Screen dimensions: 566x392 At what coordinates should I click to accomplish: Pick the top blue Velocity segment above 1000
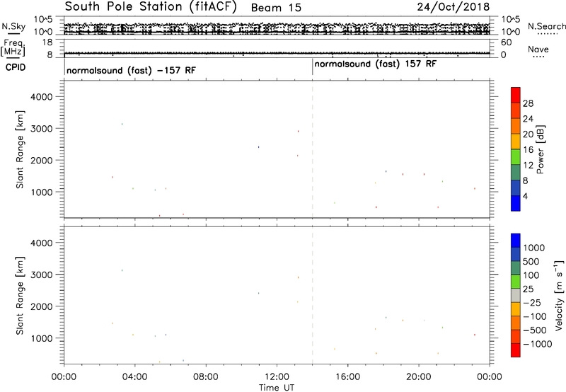tap(516, 241)
